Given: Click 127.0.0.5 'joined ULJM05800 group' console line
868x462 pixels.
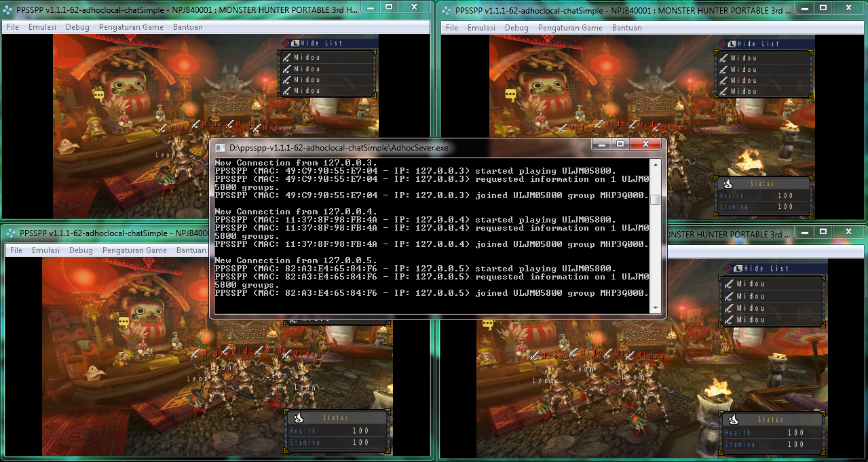Looking at the screenshot, I should pos(432,293).
